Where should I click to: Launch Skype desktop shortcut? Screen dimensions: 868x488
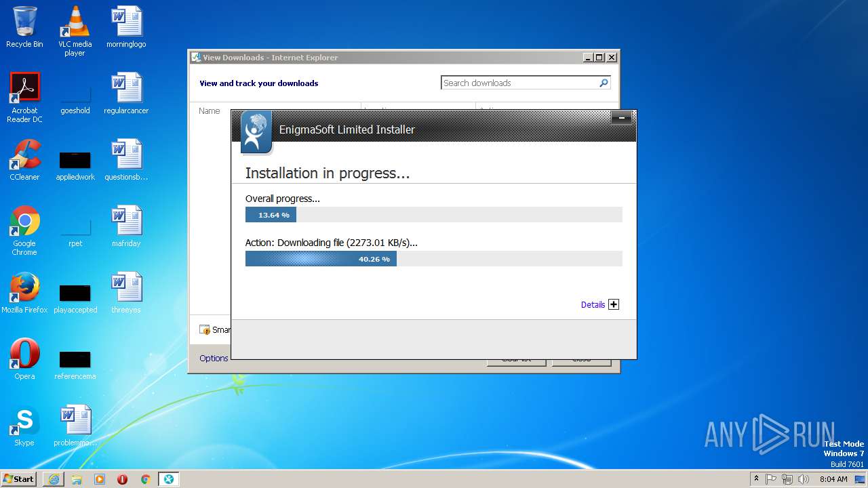point(24,426)
